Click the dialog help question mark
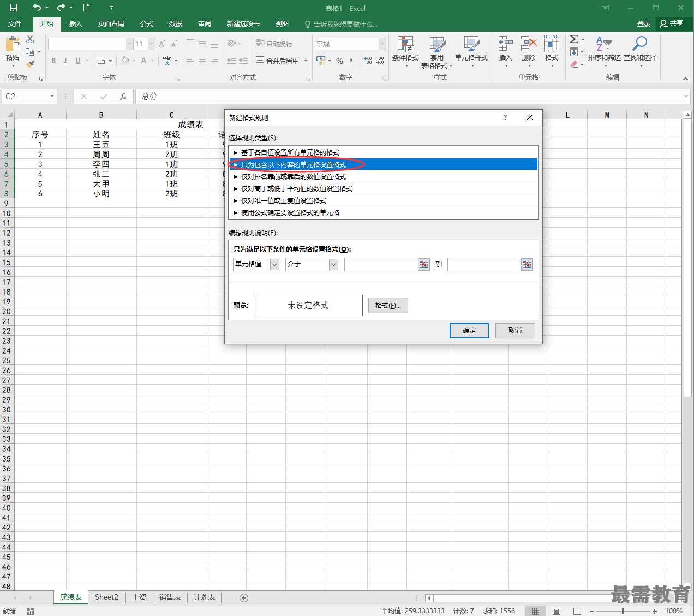Viewport: 694px width, 616px height. [x=505, y=117]
